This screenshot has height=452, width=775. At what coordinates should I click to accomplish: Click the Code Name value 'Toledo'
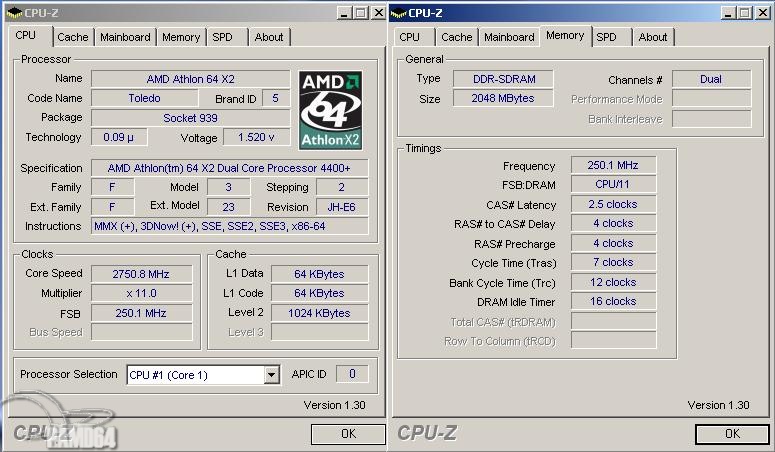[144, 98]
